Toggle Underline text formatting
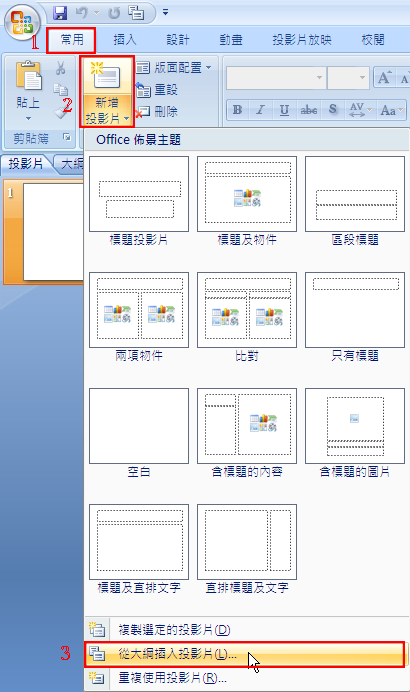Viewport: 410px width, 692px height. click(284, 110)
